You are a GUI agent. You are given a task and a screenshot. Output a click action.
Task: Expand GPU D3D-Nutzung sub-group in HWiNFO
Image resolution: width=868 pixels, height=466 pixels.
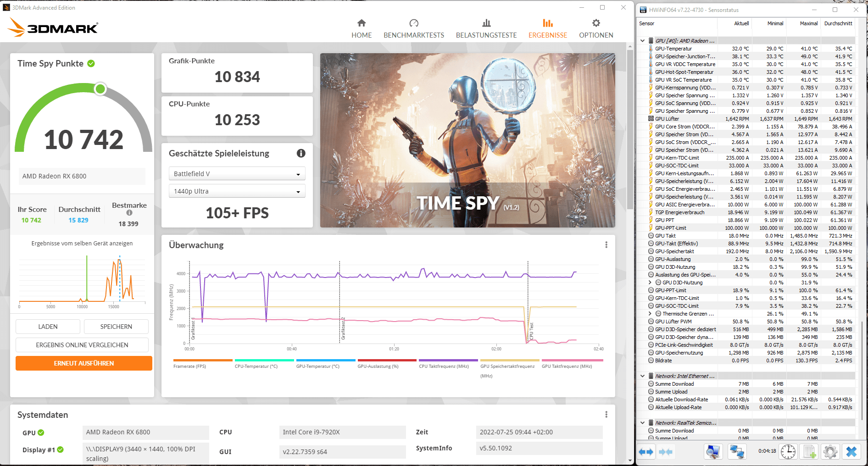pos(650,283)
